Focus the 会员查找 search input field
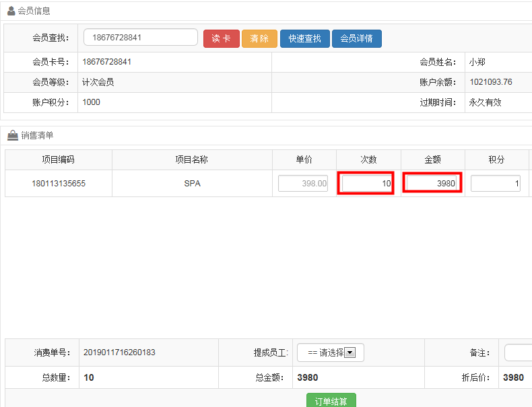Screen dimensions: 532x407 (x=140, y=38)
